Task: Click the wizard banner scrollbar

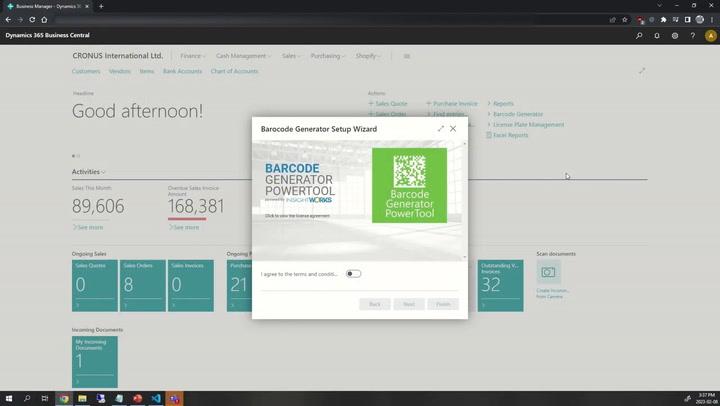Action: (x=465, y=201)
